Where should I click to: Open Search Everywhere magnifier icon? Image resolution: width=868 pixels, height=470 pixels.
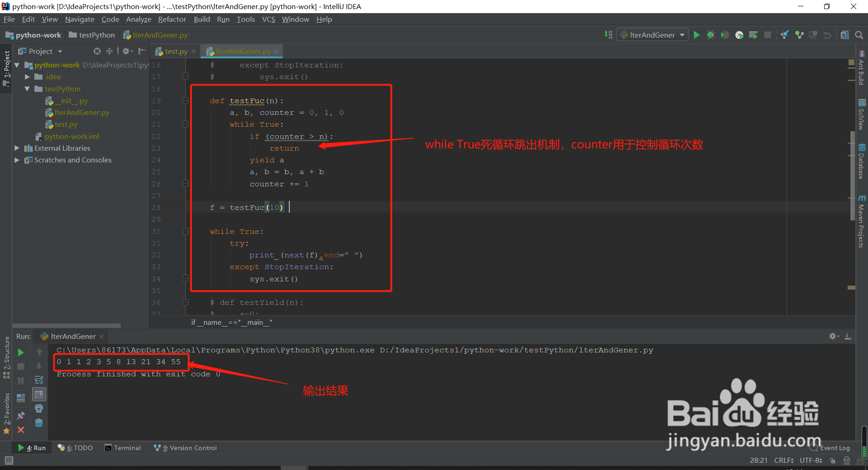[x=859, y=35]
